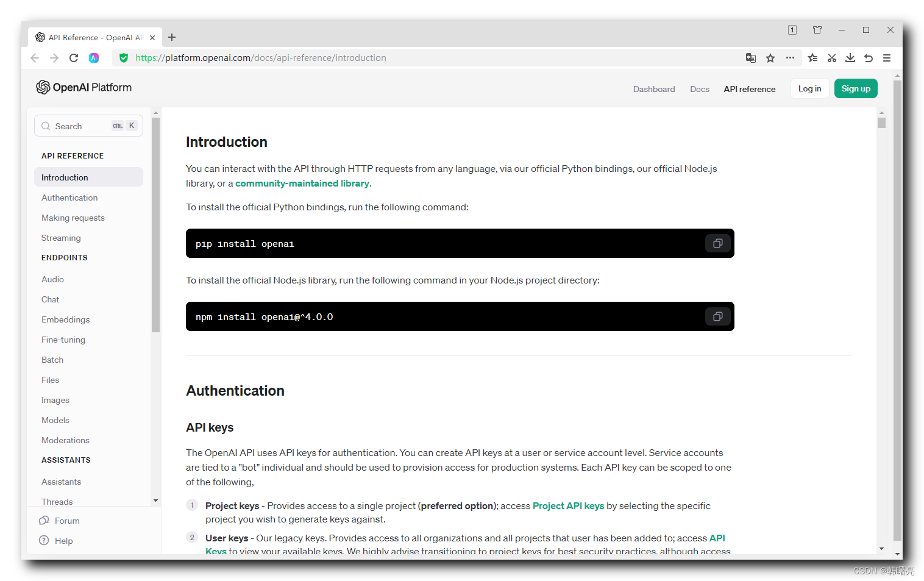924x581 pixels.
Task: Open Authentication in the sidebar
Action: point(69,198)
